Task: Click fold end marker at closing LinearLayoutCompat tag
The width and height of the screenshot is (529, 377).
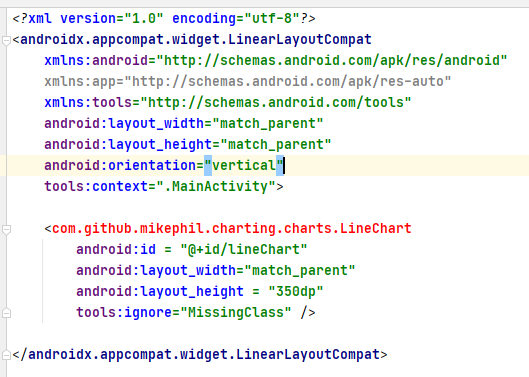Action: point(6,355)
